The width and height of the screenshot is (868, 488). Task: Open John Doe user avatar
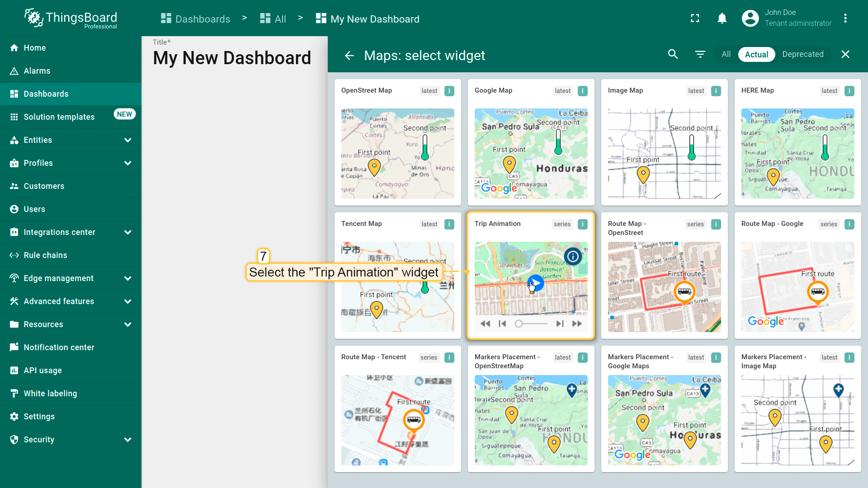click(750, 18)
